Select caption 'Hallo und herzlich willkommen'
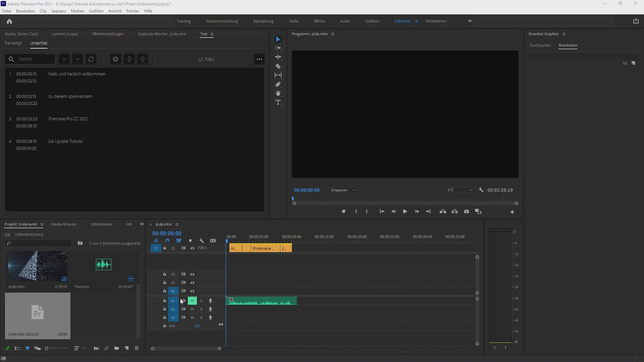 tap(76, 74)
